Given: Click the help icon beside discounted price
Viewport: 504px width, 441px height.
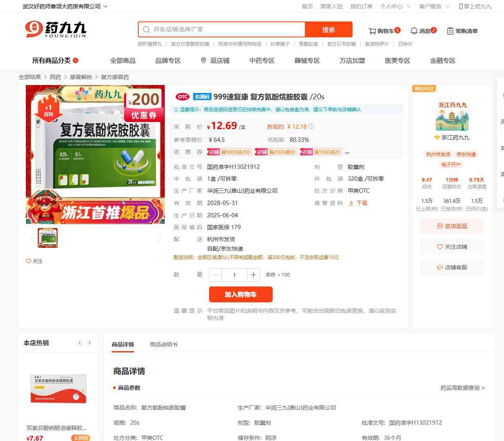Looking at the screenshot, I should [x=311, y=127].
